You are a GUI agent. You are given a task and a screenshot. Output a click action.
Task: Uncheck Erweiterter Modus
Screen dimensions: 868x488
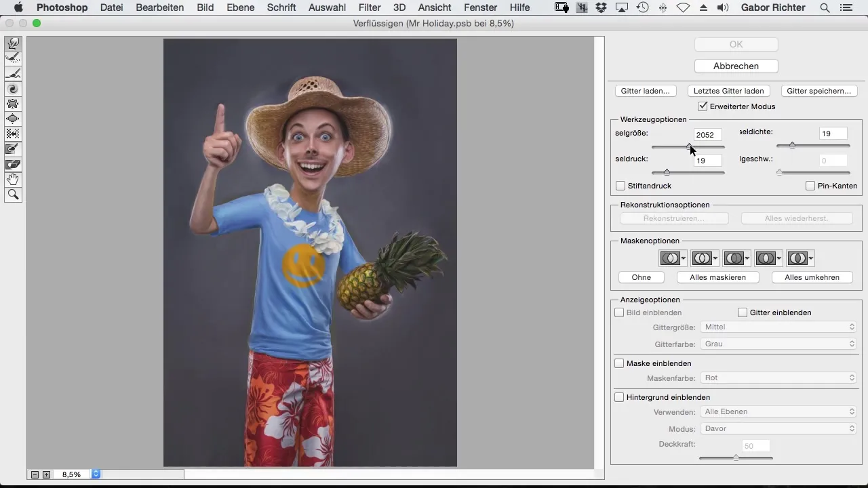(x=703, y=106)
